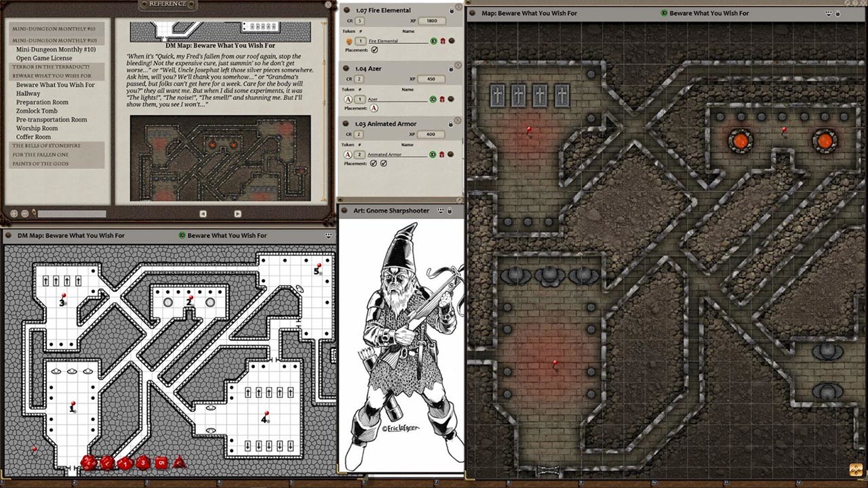Click the Fire Elemental token image
This screenshot has width=868, height=488.
[x=349, y=41]
